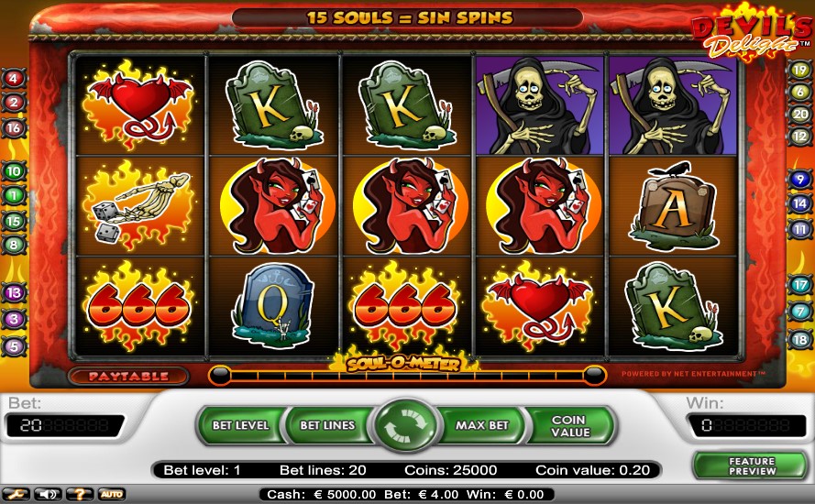Click the 666 symbol on first reel
Image resolution: width=815 pixels, height=504 pixels.
[x=138, y=304]
